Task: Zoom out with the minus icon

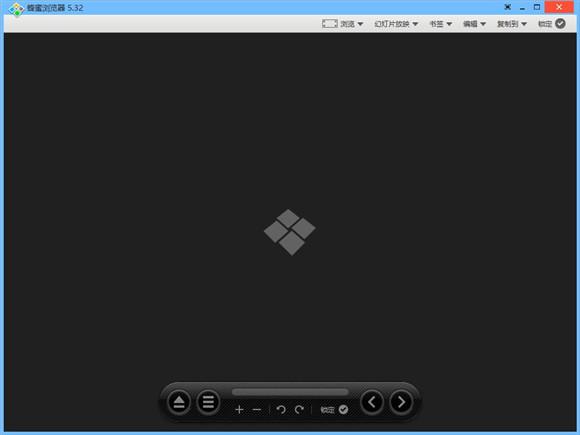Action: (257, 409)
